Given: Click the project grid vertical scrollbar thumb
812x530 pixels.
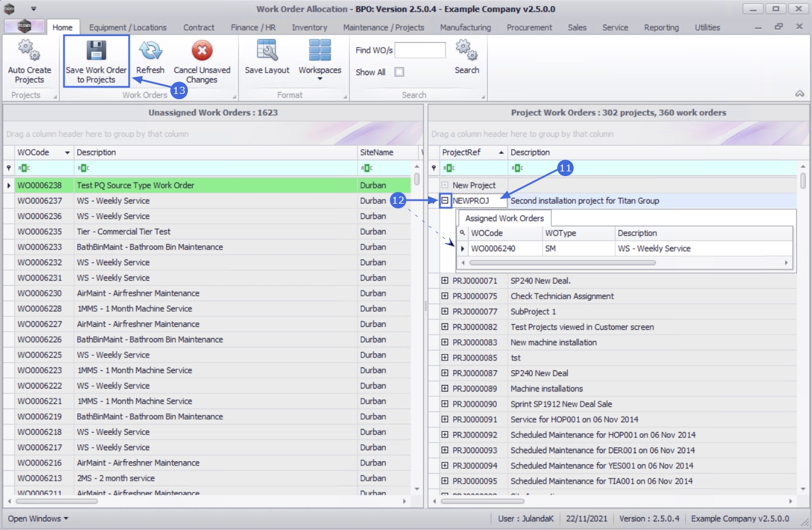Looking at the screenshot, I should point(803,181).
